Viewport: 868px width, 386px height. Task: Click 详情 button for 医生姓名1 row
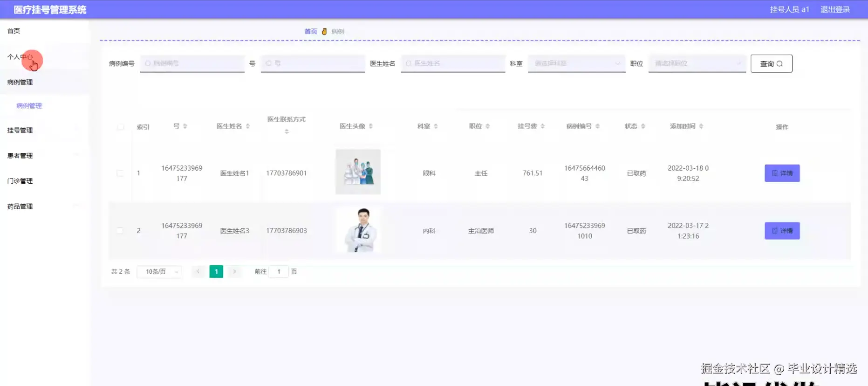782,173
